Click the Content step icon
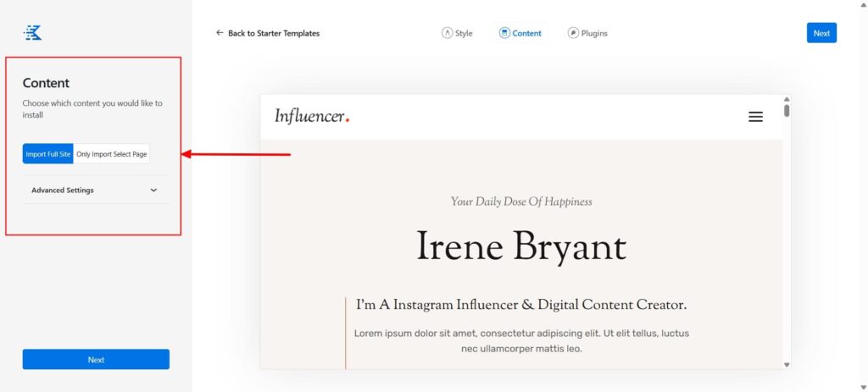This screenshot has width=868, height=392. [504, 33]
